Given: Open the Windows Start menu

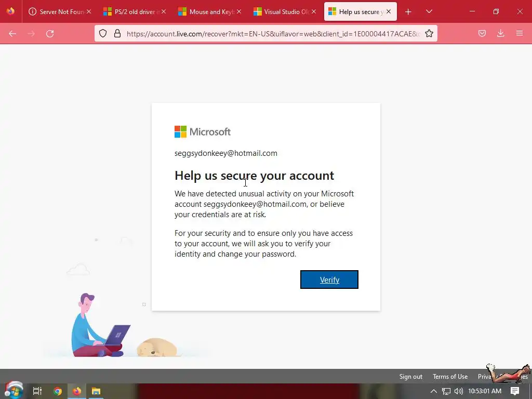Looking at the screenshot, I should pos(14,390).
